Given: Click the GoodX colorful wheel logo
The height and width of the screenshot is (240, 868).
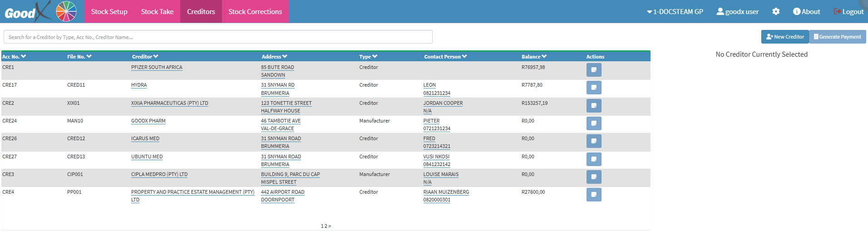Looking at the screenshot, I should 66,11.
